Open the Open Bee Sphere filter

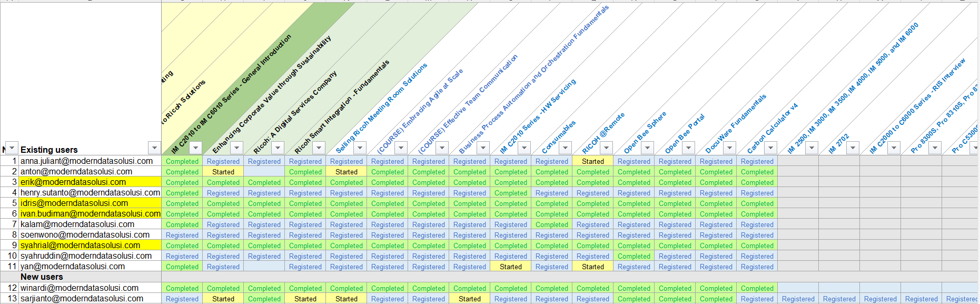point(647,148)
